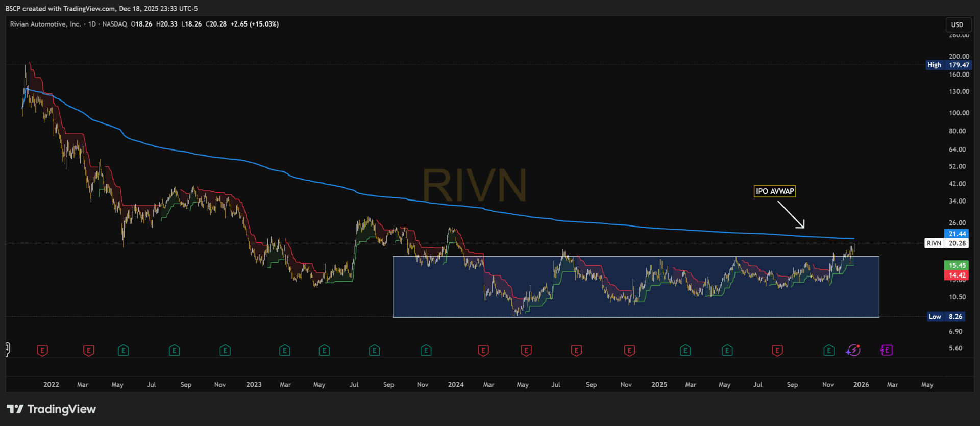Click the TradingView logo
Screen dimensions: 980x426
pos(51,409)
